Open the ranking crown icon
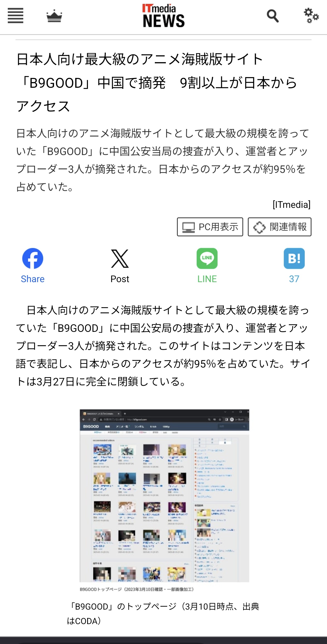 54,16
